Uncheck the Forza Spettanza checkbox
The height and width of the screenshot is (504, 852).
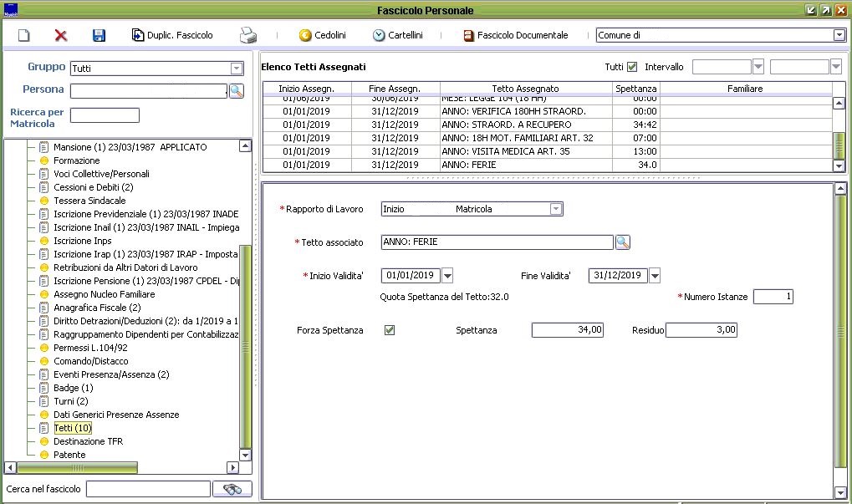[x=390, y=330]
